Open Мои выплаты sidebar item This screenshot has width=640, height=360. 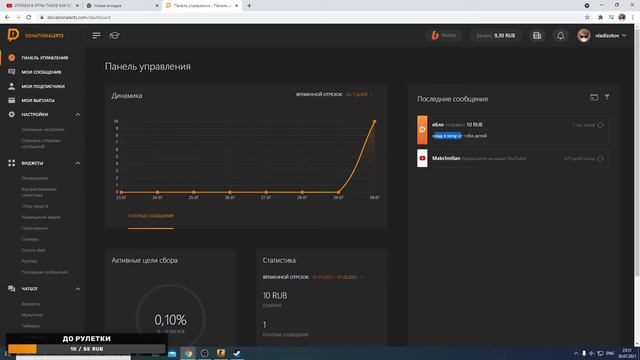(38, 100)
